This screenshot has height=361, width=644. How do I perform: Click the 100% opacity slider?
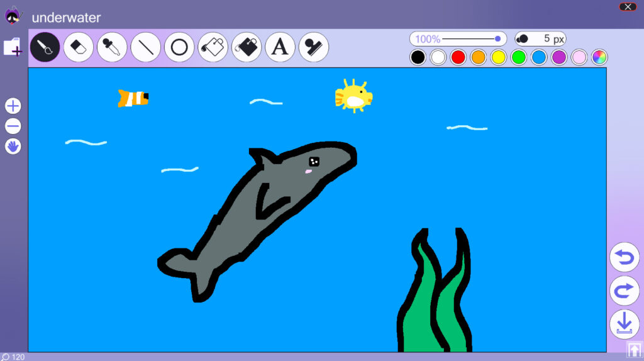pos(458,39)
